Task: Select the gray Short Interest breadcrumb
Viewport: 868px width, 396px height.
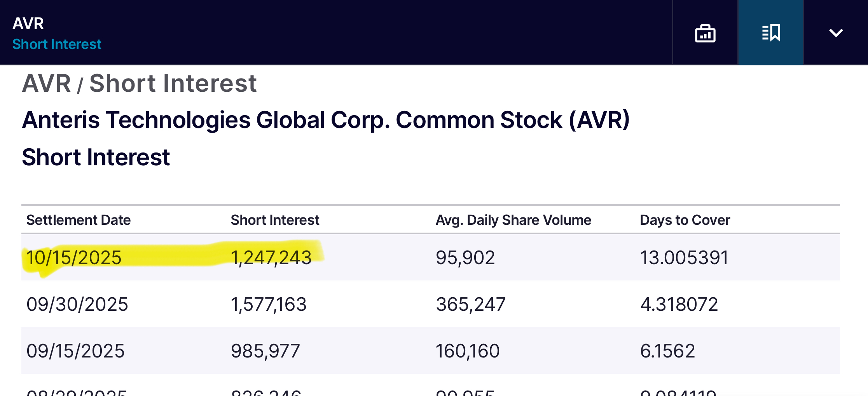Action: pos(173,83)
